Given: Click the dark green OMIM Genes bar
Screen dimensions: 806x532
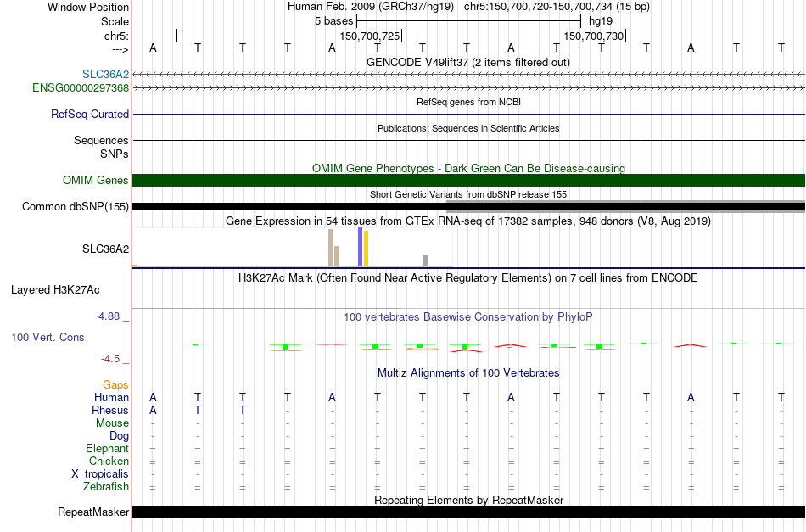Looking at the screenshot, I should click(469, 181).
